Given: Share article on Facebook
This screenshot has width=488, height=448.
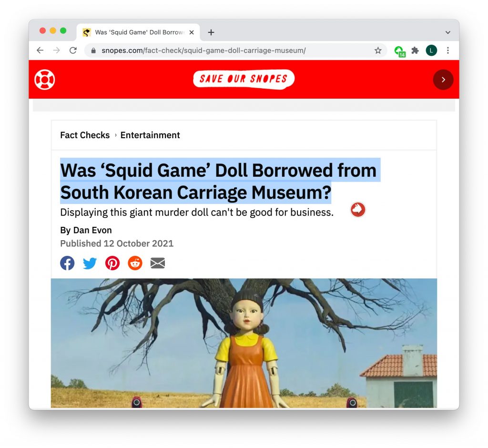Looking at the screenshot, I should pos(67,263).
